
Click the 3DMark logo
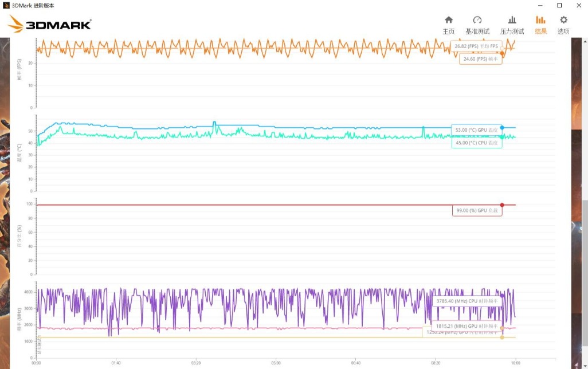(50, 24)
